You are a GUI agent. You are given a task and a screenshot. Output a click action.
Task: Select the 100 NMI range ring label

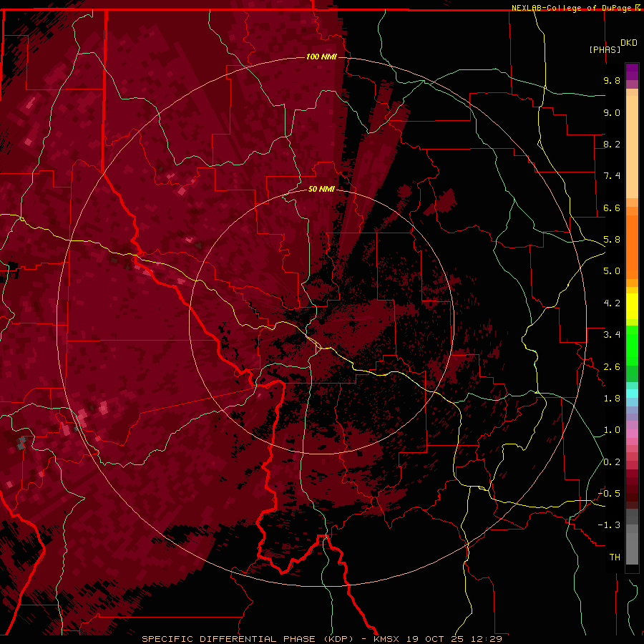321,57
